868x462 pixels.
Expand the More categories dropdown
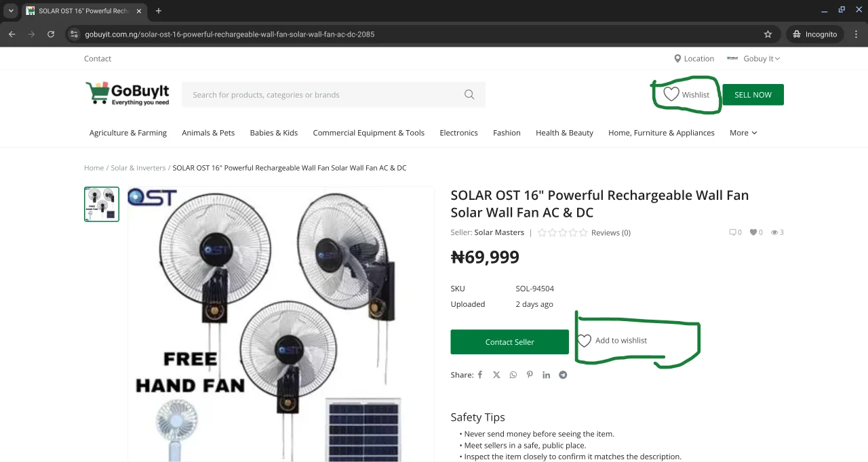click(743, 133)
